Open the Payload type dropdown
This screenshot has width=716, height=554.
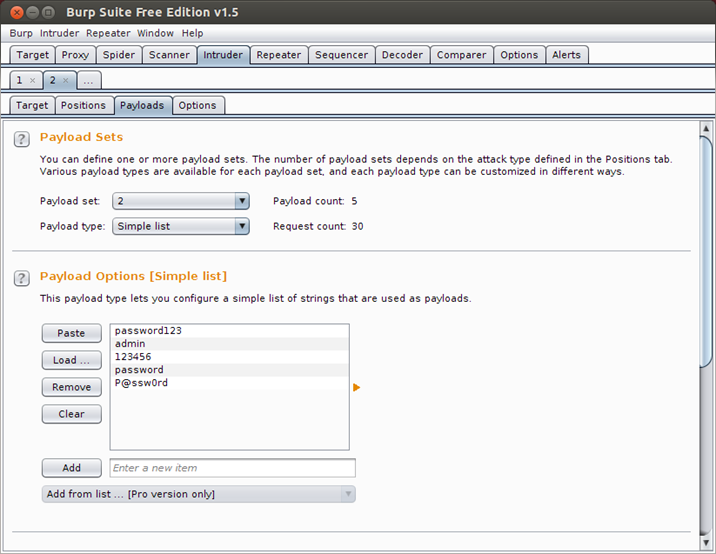241,226
